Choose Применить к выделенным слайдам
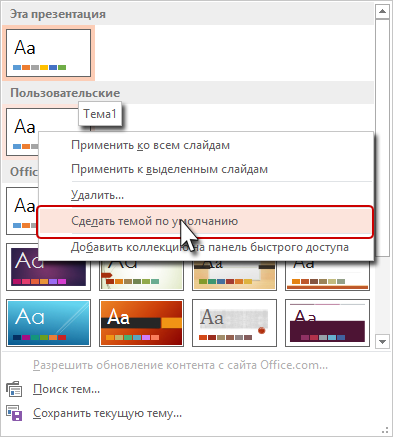 coord(170,169)
